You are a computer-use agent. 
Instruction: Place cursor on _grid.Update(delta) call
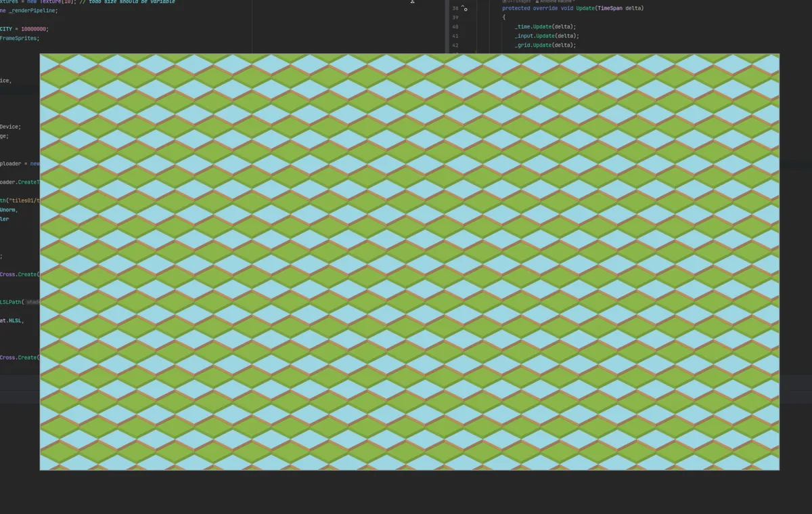click(x=545, y=45)
